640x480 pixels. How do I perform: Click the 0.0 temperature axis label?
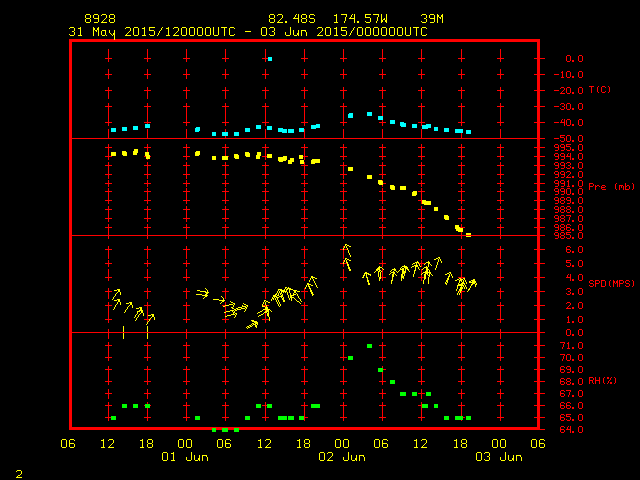pos(574,59)
